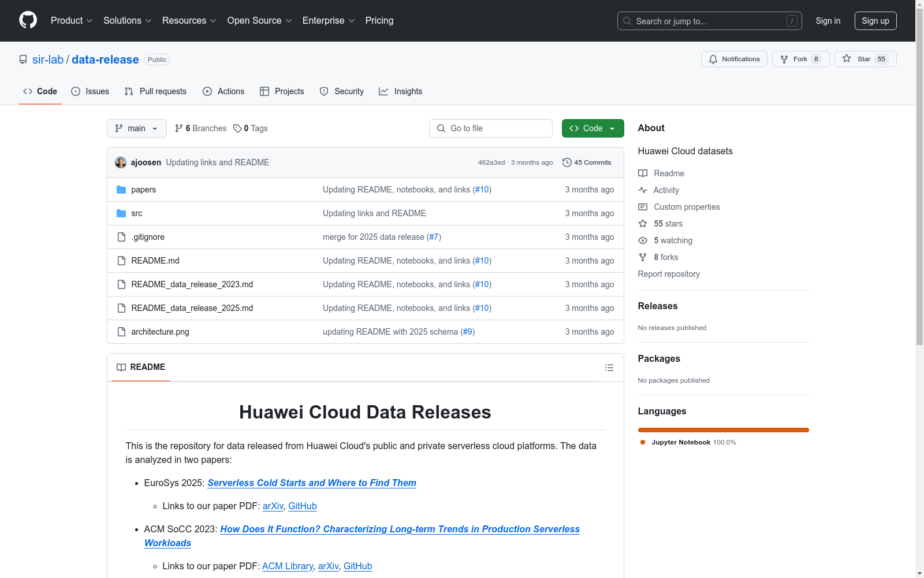The image size is (924, 578).
Task: Click the ajoosen author avatar
Action: point(121,162)
